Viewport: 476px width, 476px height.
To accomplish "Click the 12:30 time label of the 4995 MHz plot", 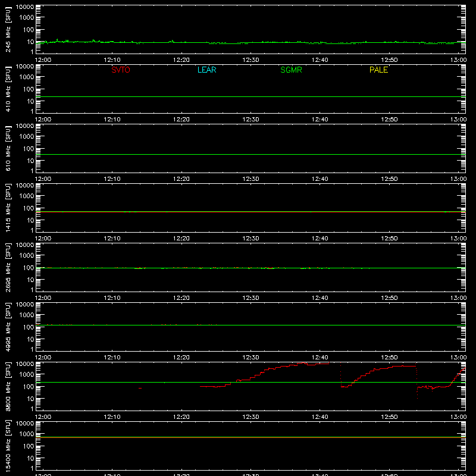I will click(250, 358).
